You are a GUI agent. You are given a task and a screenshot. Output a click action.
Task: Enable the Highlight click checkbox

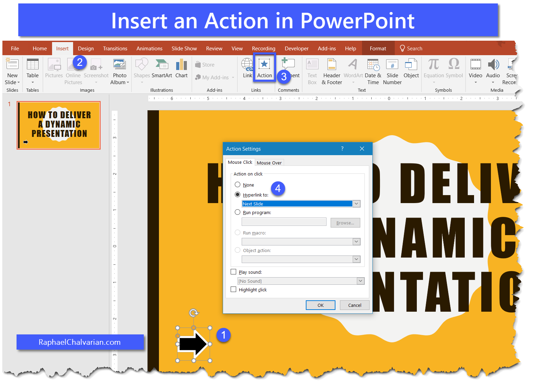[233, 289]
